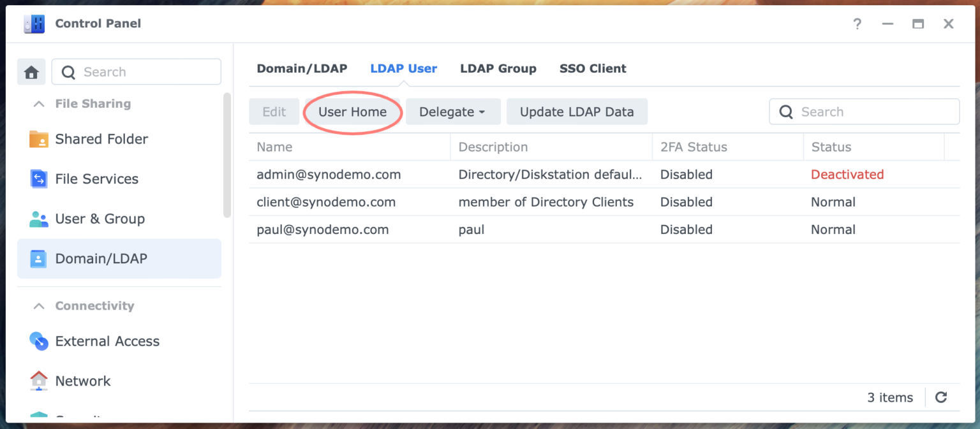
Task: Sort by the 2FA Status column header
Action: (693, 147)
